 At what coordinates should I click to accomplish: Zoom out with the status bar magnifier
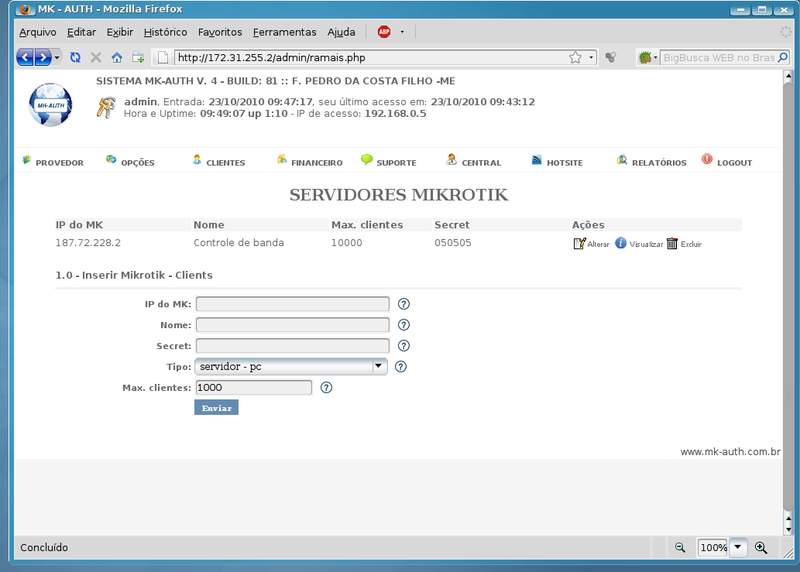(x=680, y=548)
